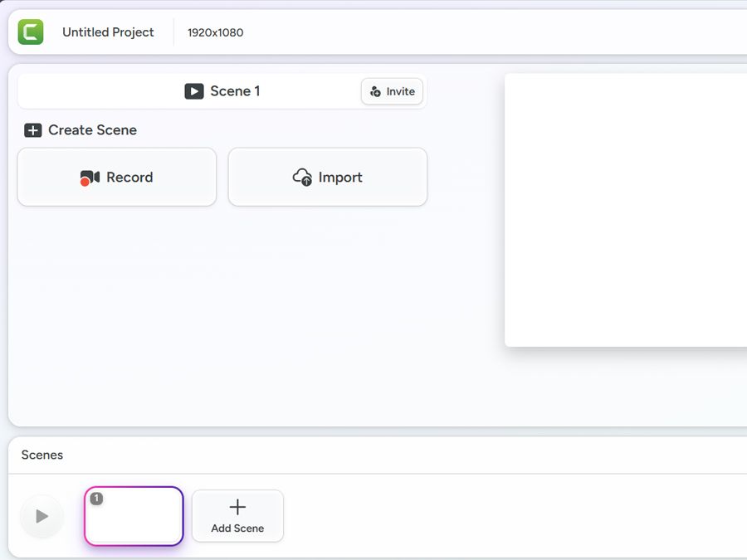Click the Create Scene heading text

click(x=92, y=130)
